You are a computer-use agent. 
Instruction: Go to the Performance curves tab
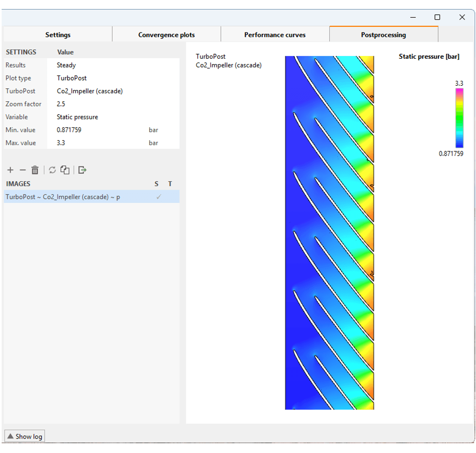pos(275,35)
